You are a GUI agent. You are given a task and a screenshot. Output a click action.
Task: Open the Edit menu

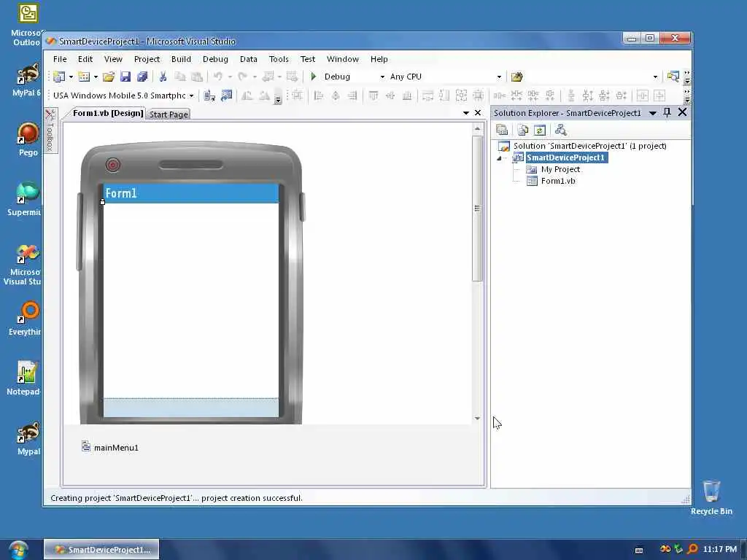(85, 59)
